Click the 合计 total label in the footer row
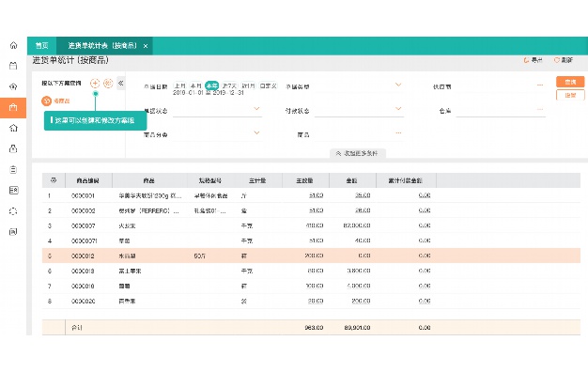The height and width of the screenshot is (372, 588). (x=77, y=328)
